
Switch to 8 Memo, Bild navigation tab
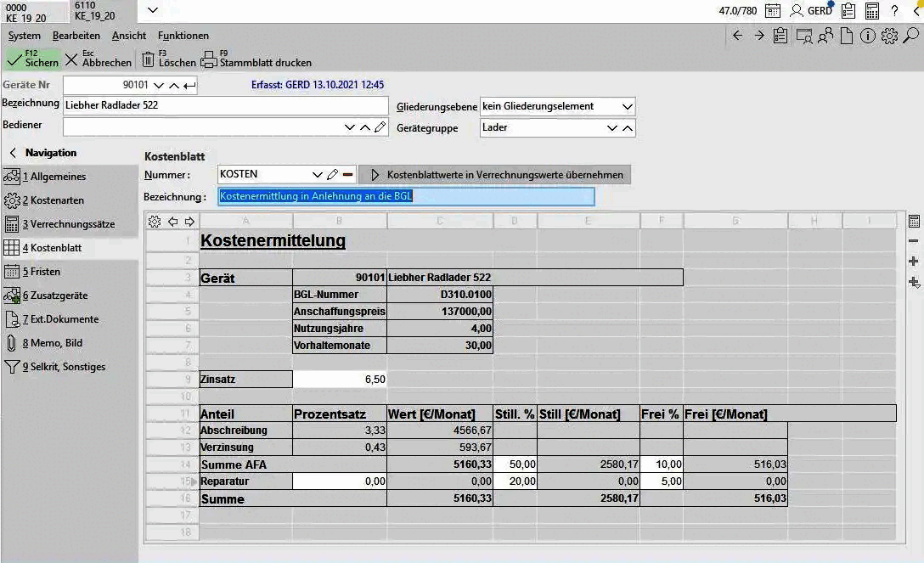pos(70,343)
